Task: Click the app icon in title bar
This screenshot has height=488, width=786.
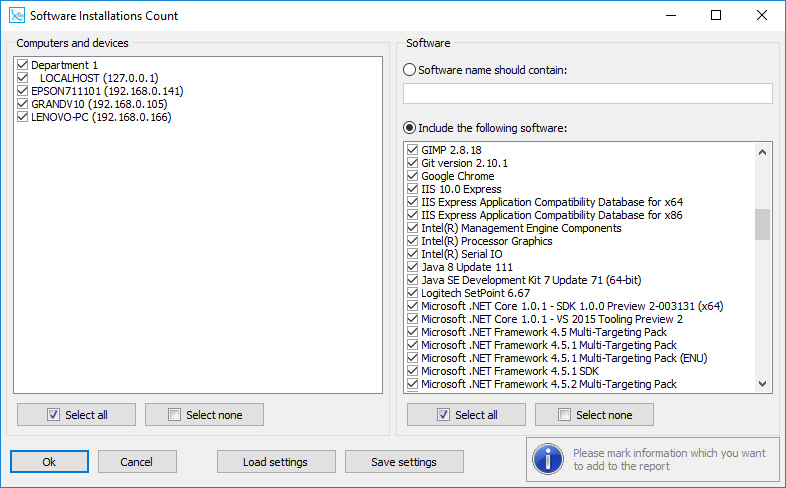Action: pos(17,16)
